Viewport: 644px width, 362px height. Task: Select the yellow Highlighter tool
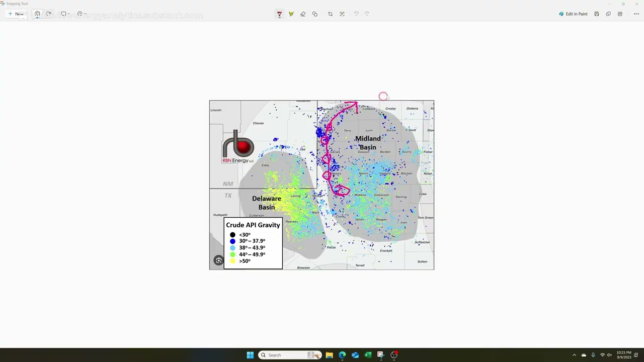291,14
